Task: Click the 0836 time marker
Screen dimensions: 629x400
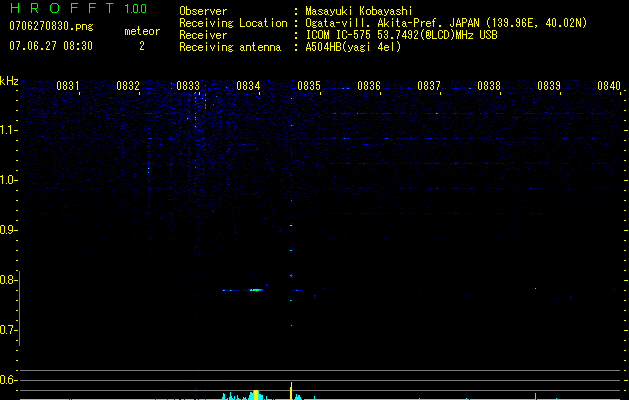Action: coord(369,86)
